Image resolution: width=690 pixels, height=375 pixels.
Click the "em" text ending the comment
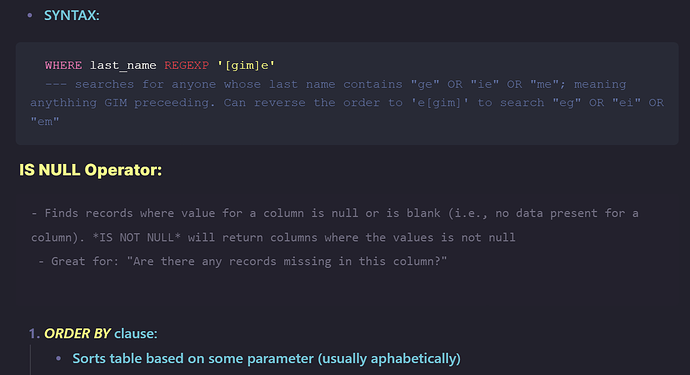(x=45, y=121)
